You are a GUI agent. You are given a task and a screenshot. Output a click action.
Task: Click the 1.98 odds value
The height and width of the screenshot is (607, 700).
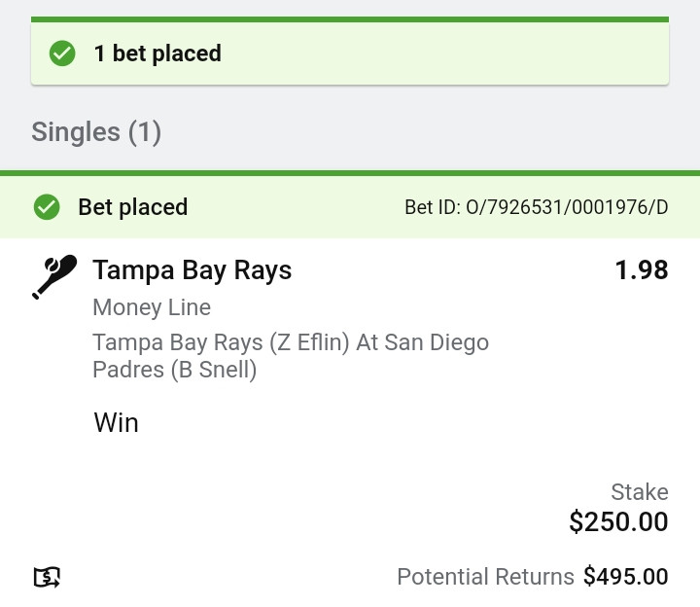click(x=641, y=270)
